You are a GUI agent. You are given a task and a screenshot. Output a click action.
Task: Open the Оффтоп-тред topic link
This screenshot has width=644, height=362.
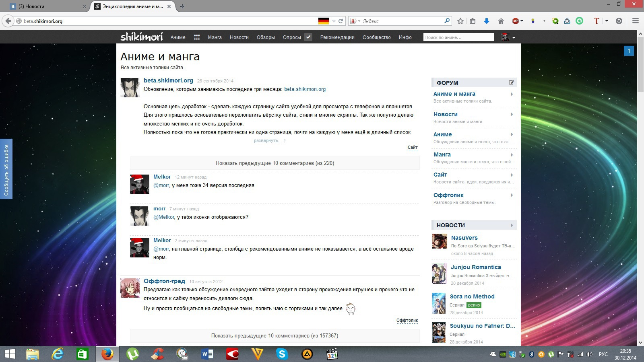(x=164, y=281)
